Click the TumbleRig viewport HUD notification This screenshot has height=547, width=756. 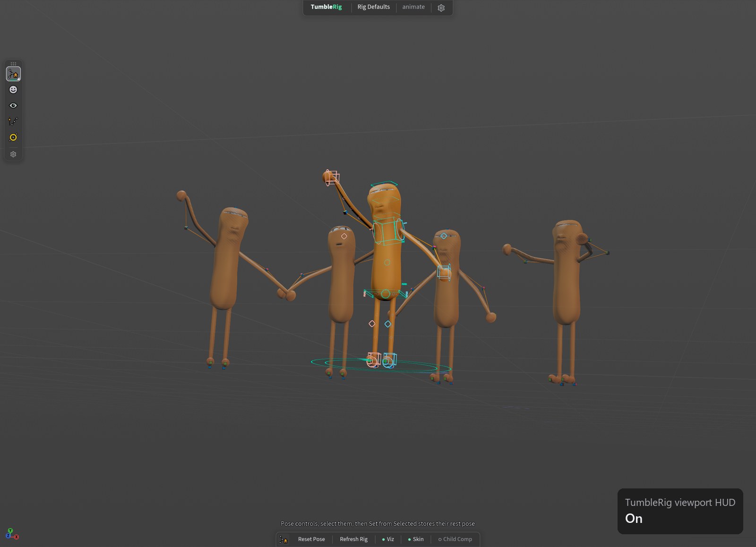tap(680, 511)
